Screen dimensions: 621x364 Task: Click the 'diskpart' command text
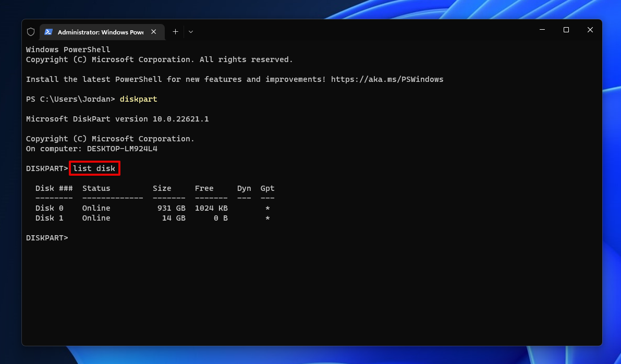tap(139, 99)
